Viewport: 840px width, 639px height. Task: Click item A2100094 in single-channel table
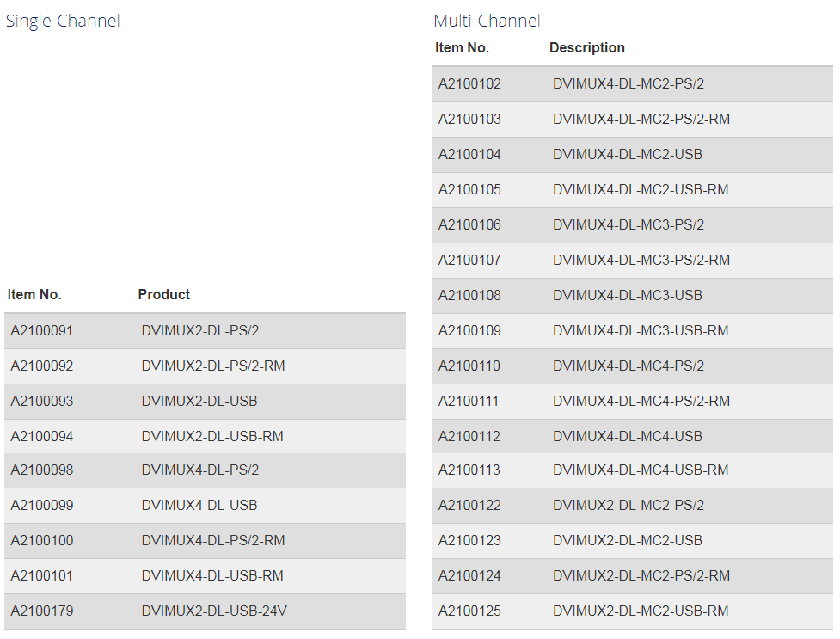(42, 437)
